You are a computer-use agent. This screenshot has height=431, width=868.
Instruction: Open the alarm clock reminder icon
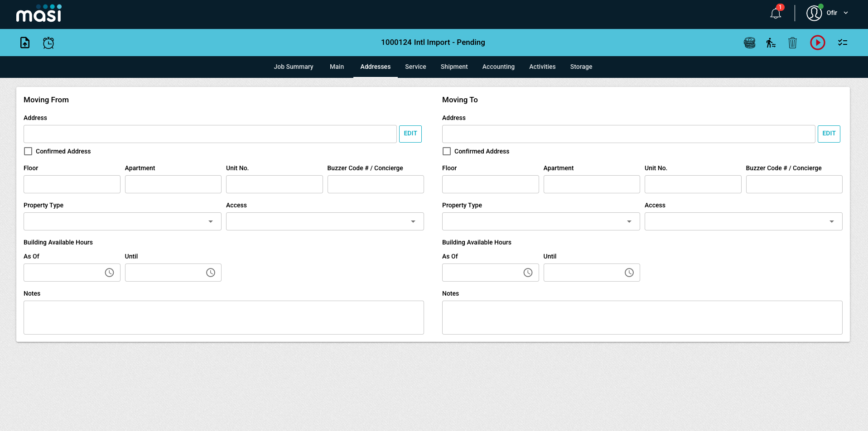coord(48,43)
